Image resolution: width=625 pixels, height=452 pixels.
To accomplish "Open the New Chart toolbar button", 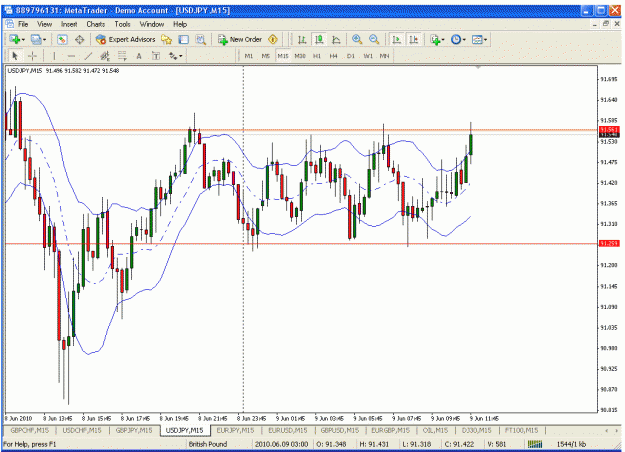I will coord(15,39).
